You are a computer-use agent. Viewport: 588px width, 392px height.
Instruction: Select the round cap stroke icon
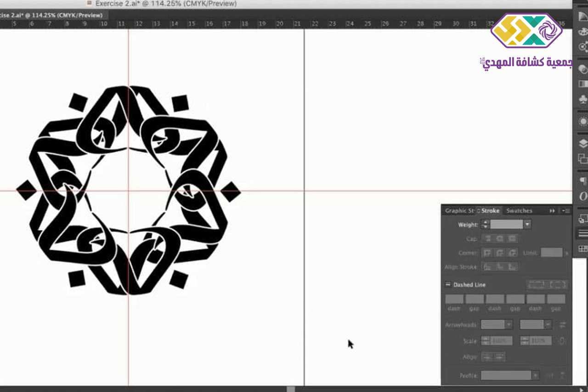tap(500, 239)
